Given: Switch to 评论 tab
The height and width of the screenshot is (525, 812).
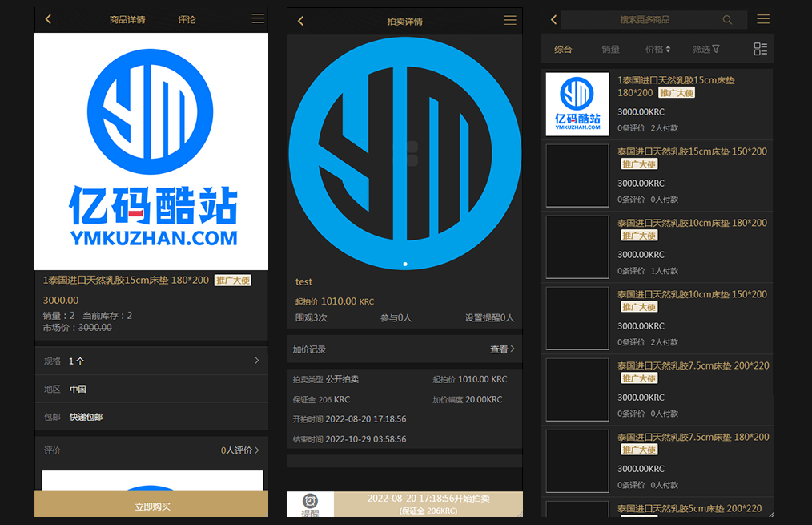Looking at the screenshot, I should tap(187, 20).
